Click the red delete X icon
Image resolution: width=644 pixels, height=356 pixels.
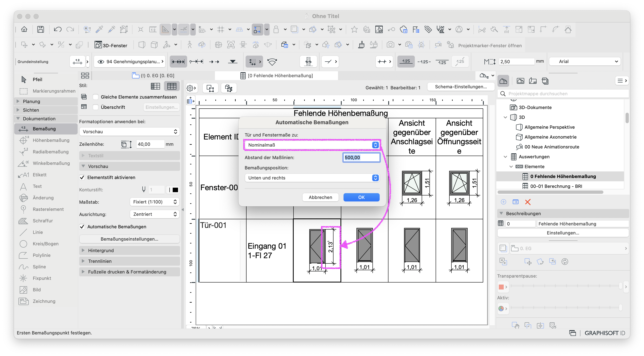pyautogui.click(x=528, y=202)
